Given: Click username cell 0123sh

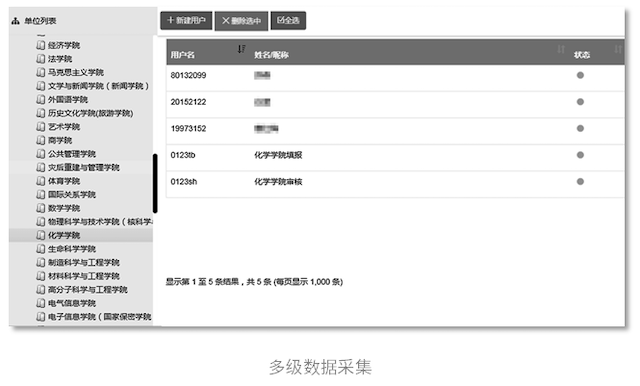Looking at the screenshot, I should tap(184, 182).
